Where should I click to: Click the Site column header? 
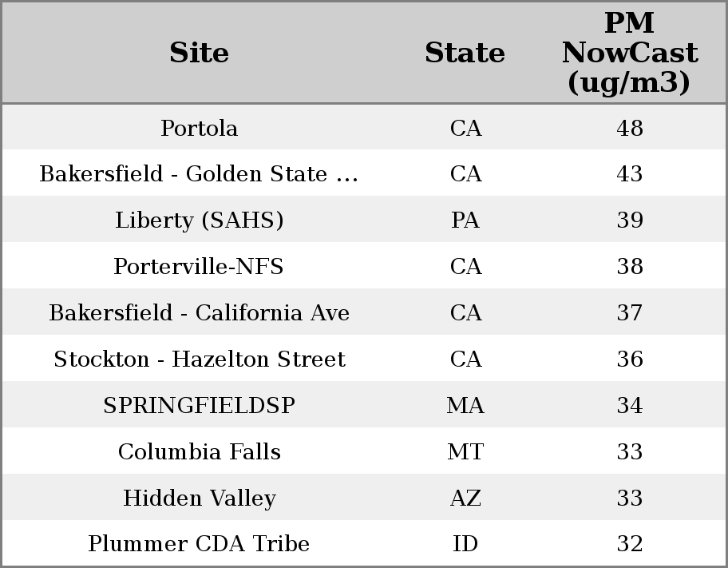pos(199,53)
